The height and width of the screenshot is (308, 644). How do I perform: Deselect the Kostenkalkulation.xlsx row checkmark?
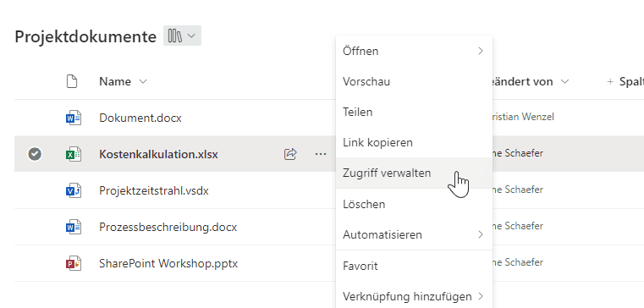pyautogui.click(x=35, y=154)
